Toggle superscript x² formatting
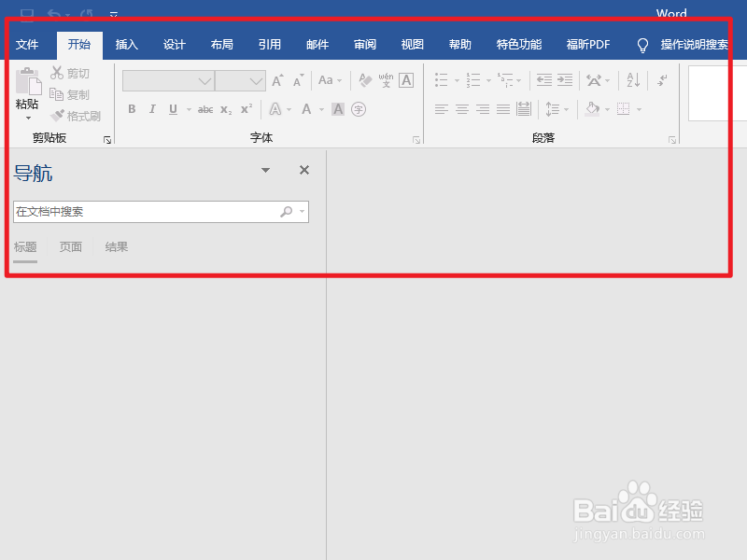Image resolution: width=747 pixels, height=560 pixels. pos(247,109)
